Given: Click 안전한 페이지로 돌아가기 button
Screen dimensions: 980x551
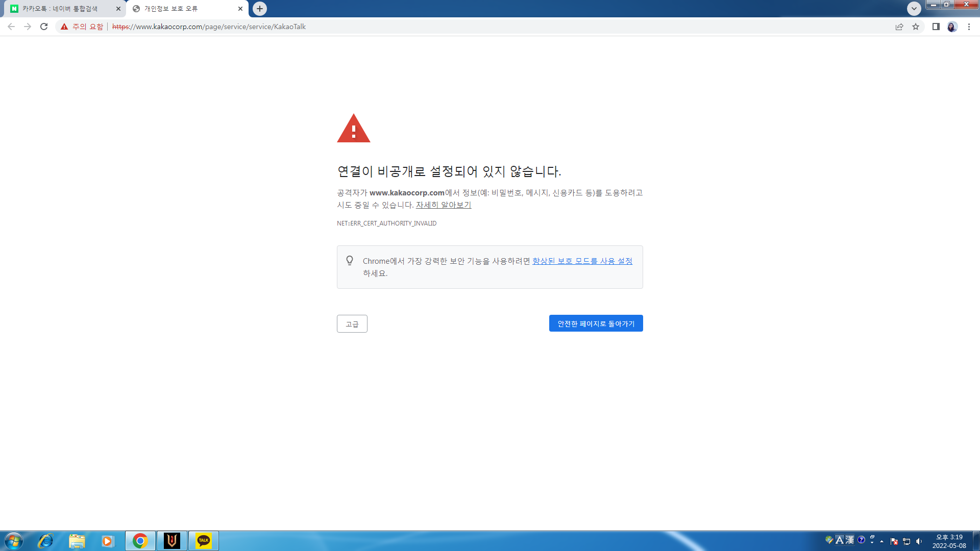Looking at the screenshot, I should coord(596,323).
